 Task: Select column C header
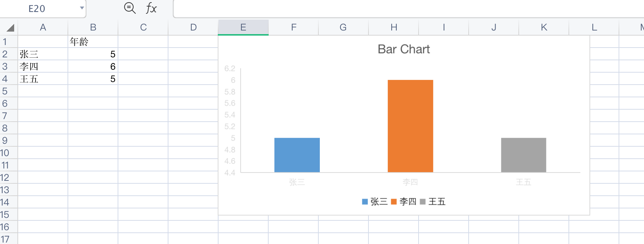(x=143, y=28)
